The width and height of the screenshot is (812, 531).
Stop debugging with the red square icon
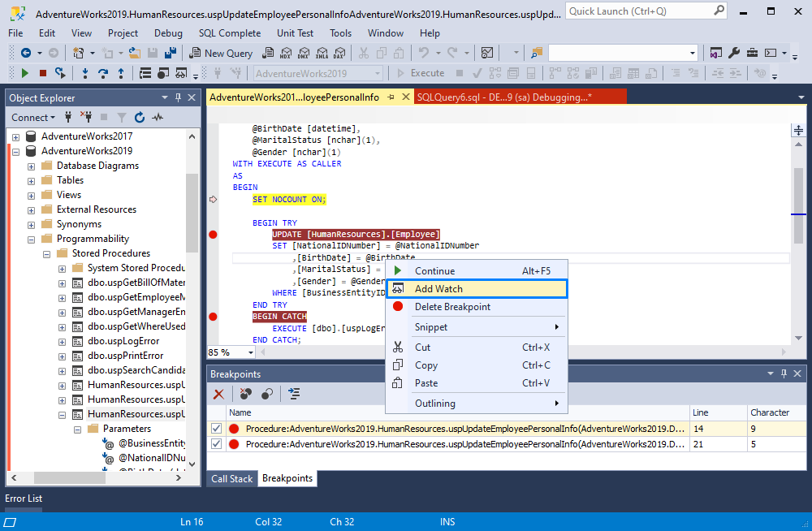pyautogui.click(x=43, y=74)
